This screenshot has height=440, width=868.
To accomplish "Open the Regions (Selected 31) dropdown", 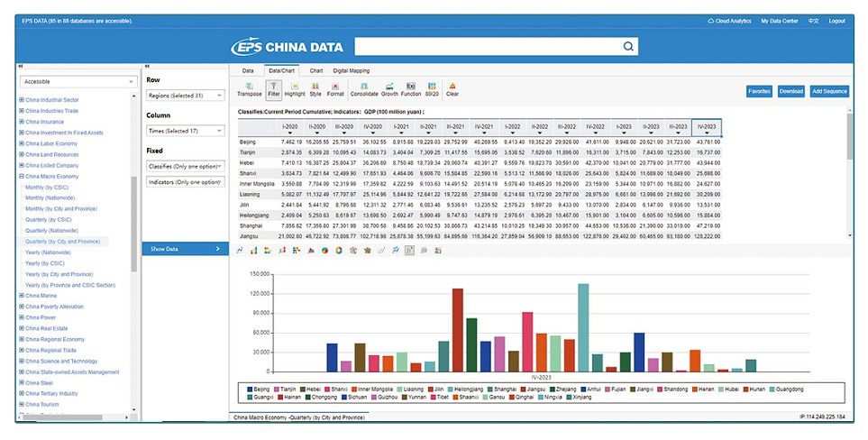I will pos(186,96).
